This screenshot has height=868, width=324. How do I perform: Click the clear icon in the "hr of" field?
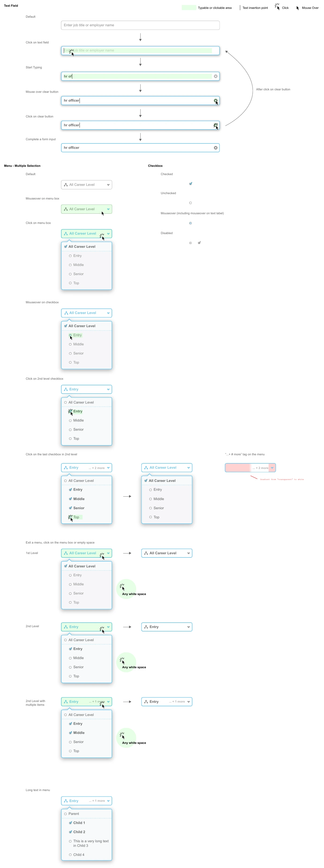click(x=216, y=76)
